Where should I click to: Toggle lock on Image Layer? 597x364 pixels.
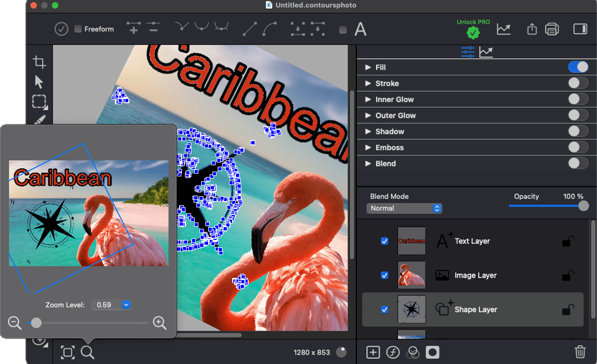coord(568,275)
